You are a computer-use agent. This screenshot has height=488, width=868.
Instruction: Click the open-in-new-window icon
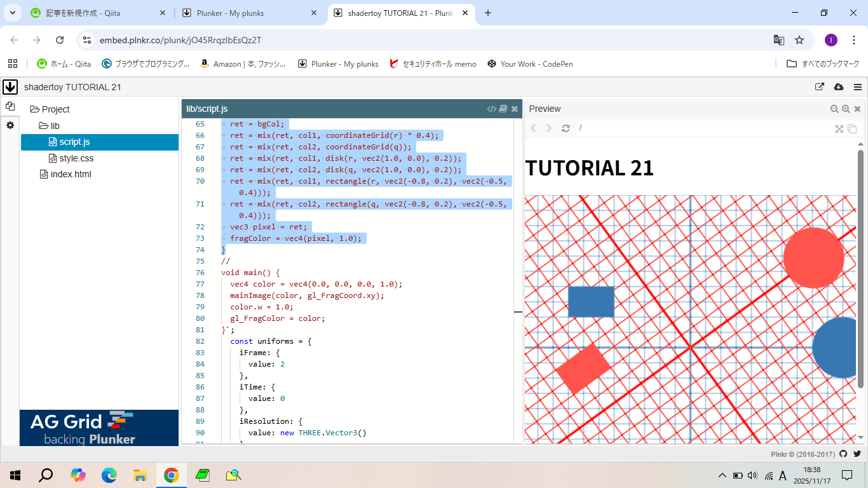click(820, 87)
